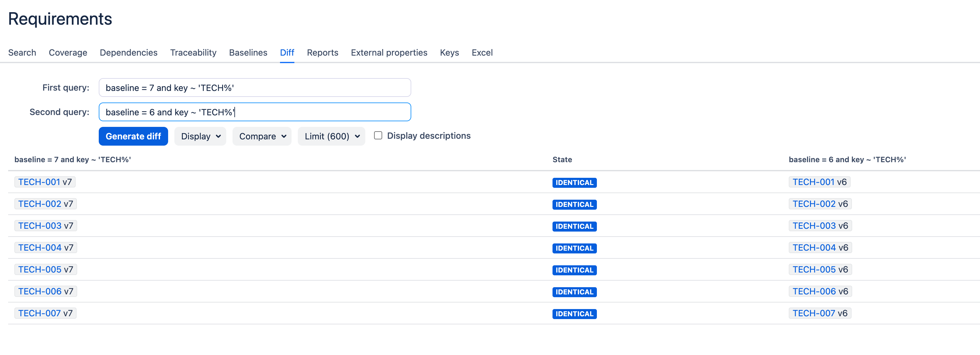Go to the Coverage tab
The width and height of the screenshot is (980, 355).
point(68,52)
